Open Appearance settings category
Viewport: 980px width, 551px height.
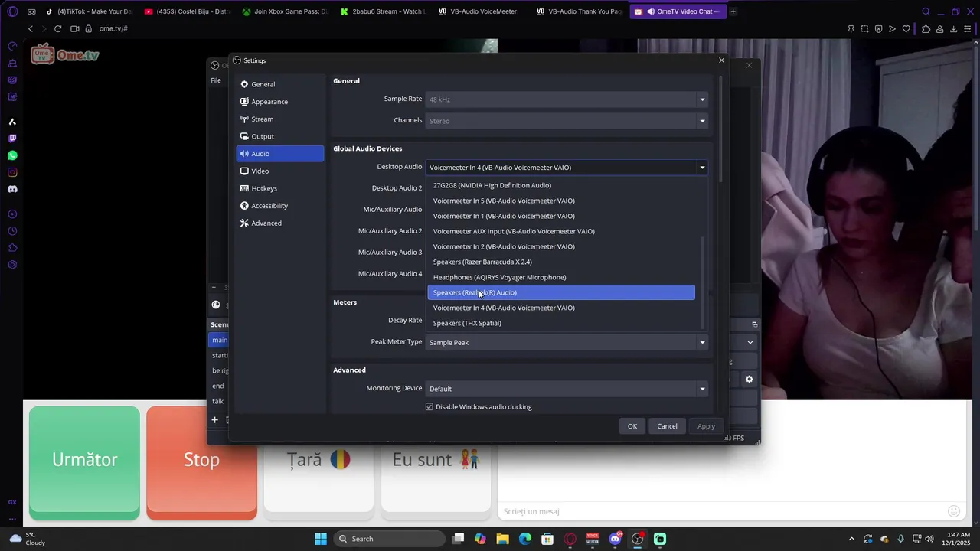280,102
